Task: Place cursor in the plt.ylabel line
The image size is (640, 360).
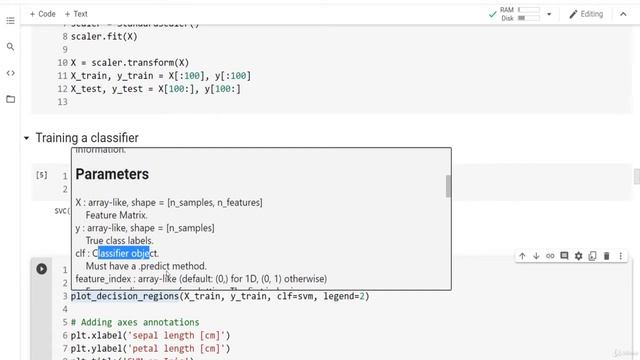Action: (x=151, y=348)
